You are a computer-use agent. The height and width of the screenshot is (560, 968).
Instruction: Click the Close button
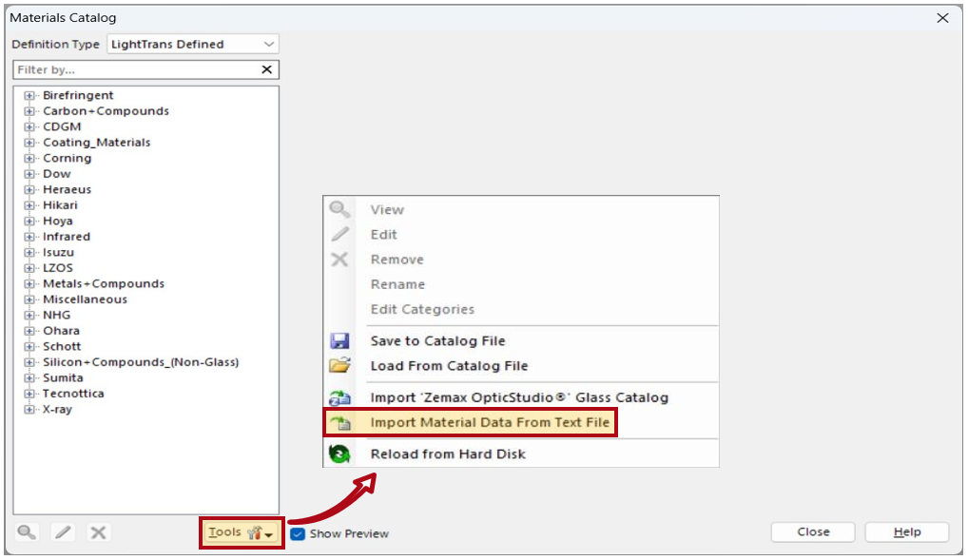(813, 532)
